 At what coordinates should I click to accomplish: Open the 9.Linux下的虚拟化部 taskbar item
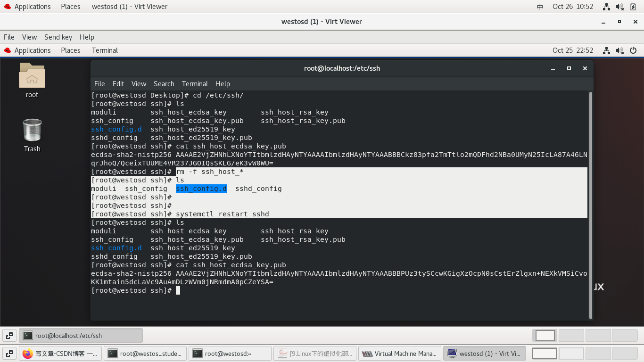315,354
